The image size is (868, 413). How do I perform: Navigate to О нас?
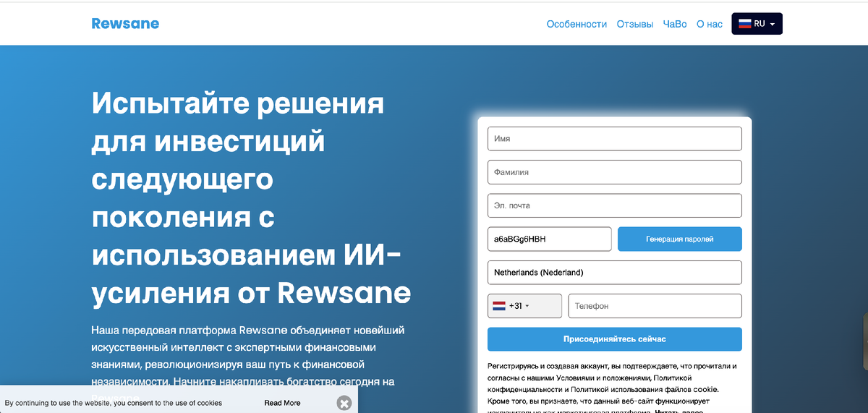[x=710, y=24]
